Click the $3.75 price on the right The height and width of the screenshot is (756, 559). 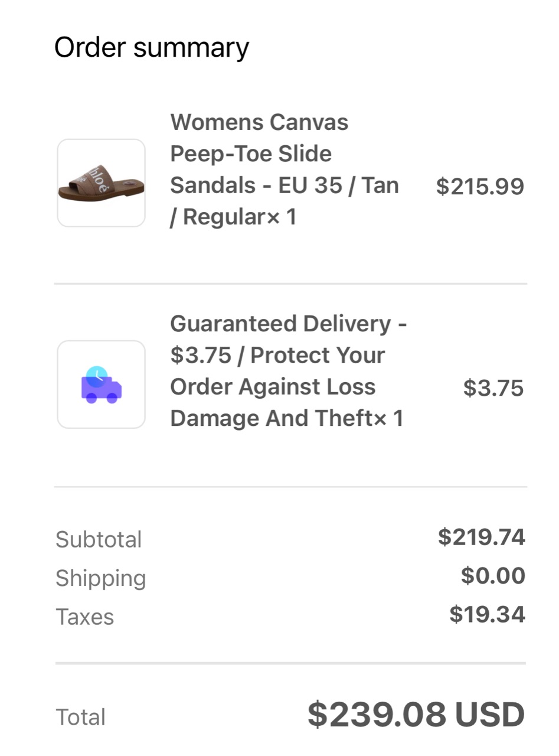pyautogui.click(x=493, y=388)
